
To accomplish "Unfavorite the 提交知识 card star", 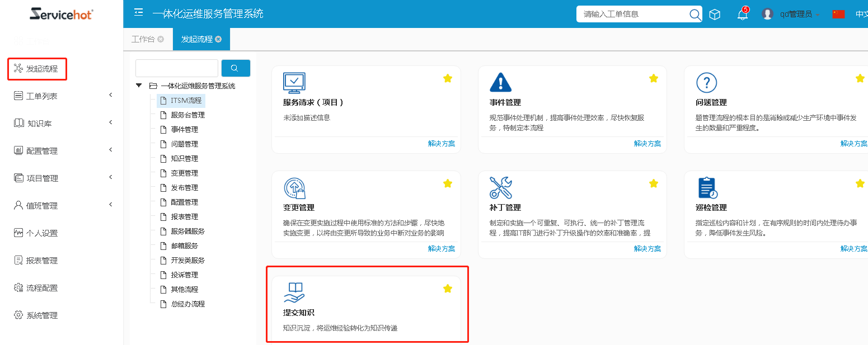I will tap(447, 289).
